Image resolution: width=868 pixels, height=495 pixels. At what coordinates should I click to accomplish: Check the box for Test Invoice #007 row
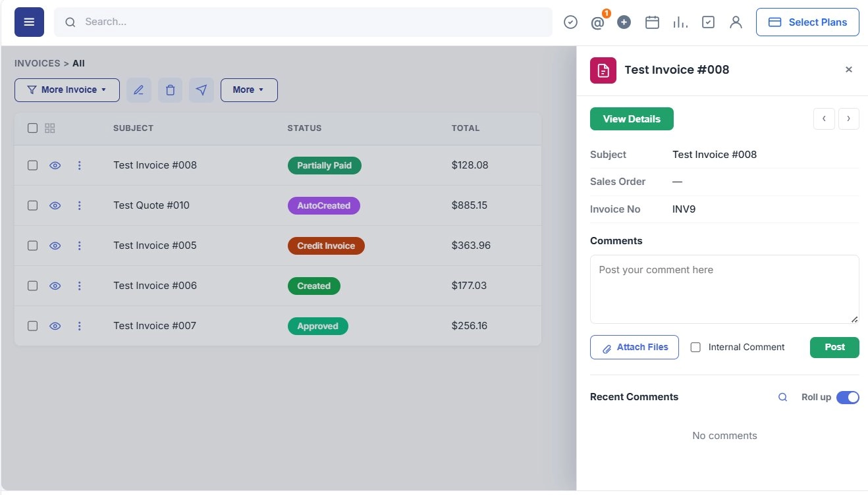pyautogui.click(x=32, y=326)
